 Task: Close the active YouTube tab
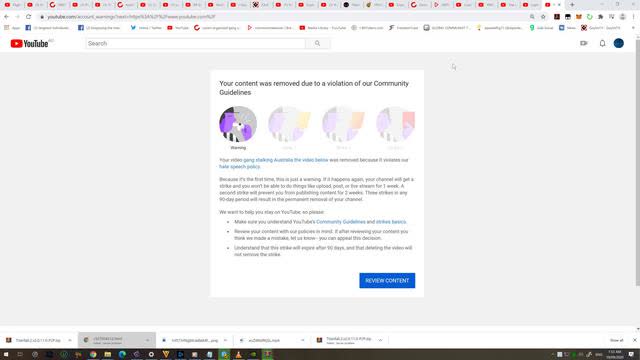(x=559, y=5)
